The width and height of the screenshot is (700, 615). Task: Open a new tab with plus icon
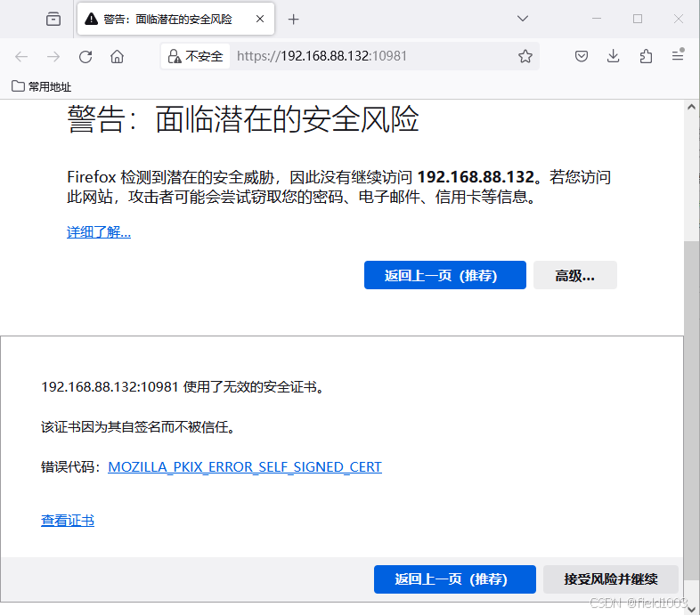293,20
